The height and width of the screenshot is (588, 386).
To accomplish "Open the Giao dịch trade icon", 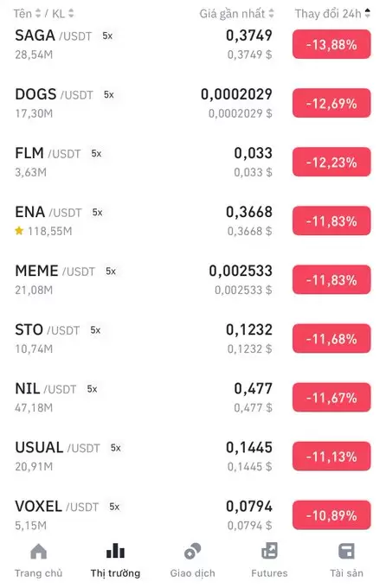I will click(193, 552).
